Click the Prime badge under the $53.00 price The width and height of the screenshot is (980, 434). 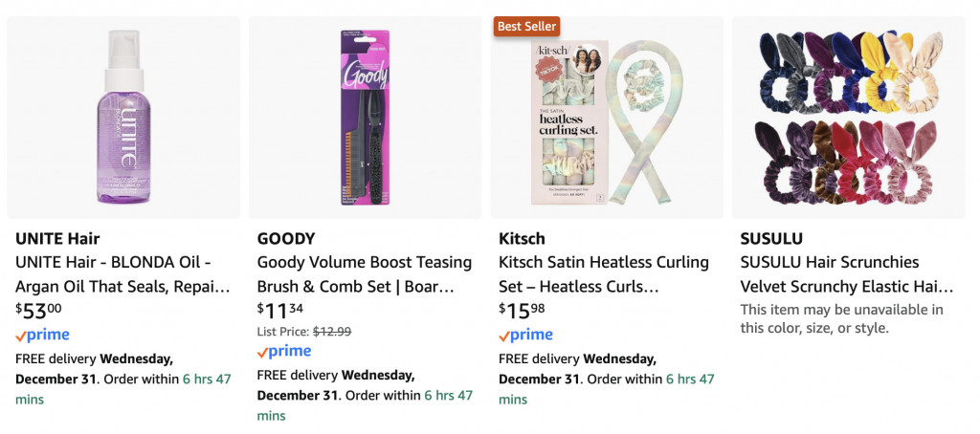[43, 336]
